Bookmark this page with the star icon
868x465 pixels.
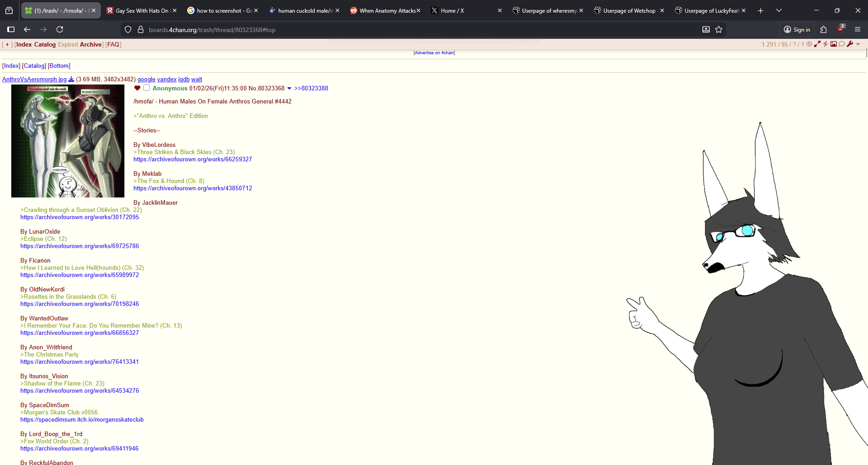719,29
